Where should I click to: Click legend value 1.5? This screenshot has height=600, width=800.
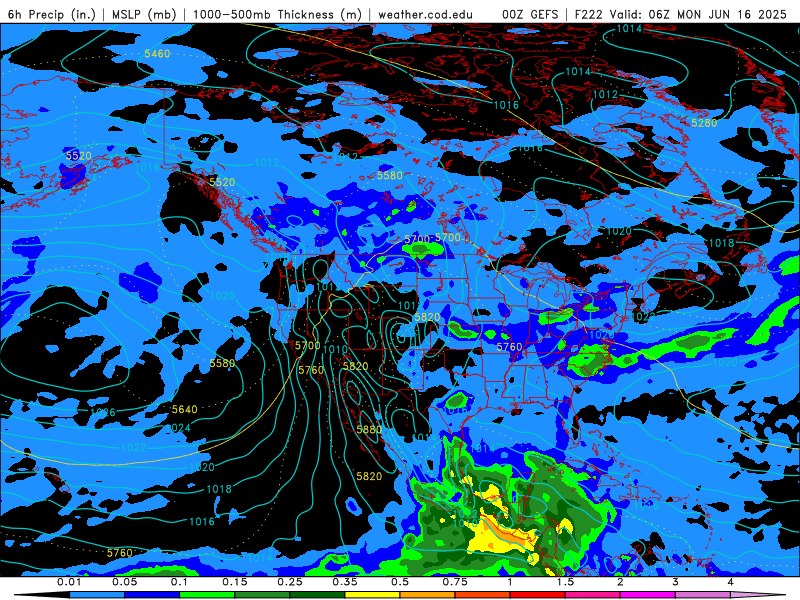tap(565, 582)
